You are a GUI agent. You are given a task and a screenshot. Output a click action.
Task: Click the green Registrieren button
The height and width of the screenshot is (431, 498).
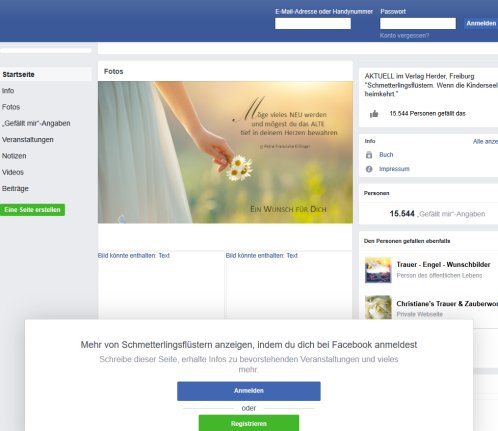(249, 423)
